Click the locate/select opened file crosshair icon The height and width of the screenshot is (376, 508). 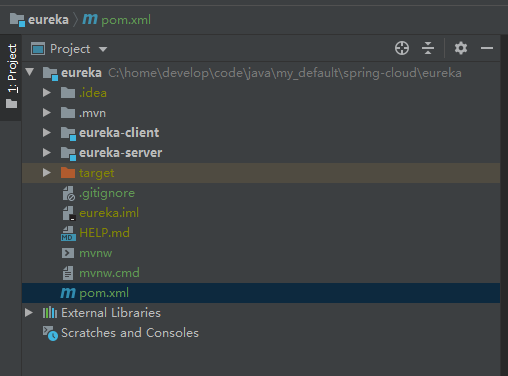coord(402,48)
